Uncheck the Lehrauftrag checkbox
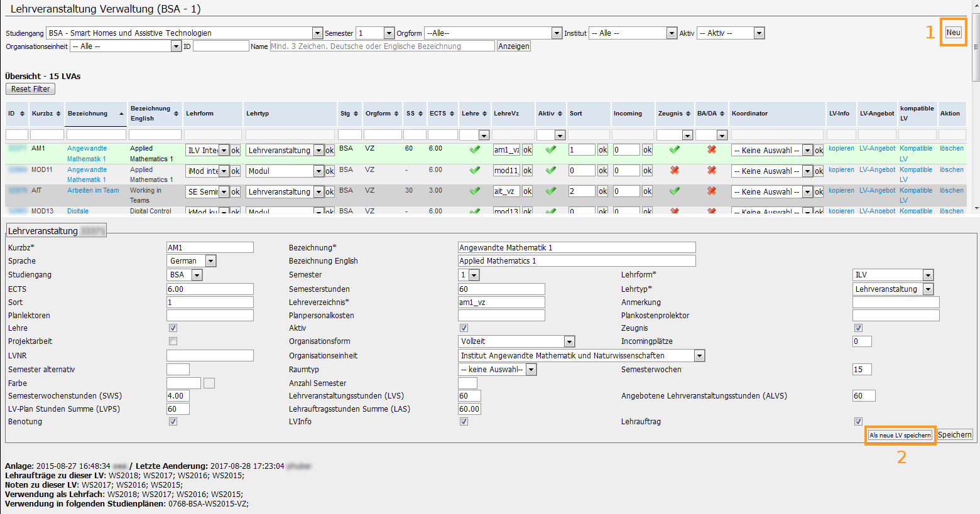The height and width of the screenshot is (514, 980). [858, 422]
